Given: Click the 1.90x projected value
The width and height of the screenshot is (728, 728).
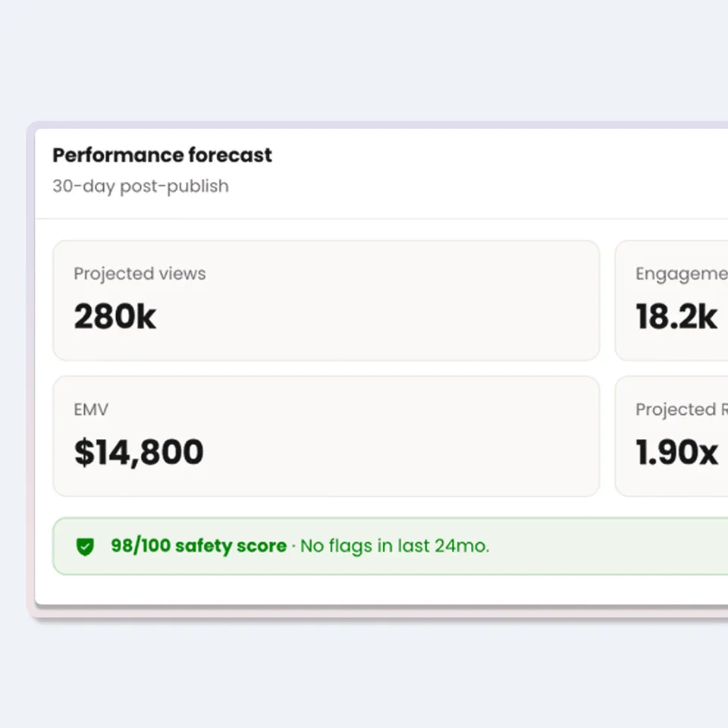Looking at the screenshot, I should click(677, 452).
